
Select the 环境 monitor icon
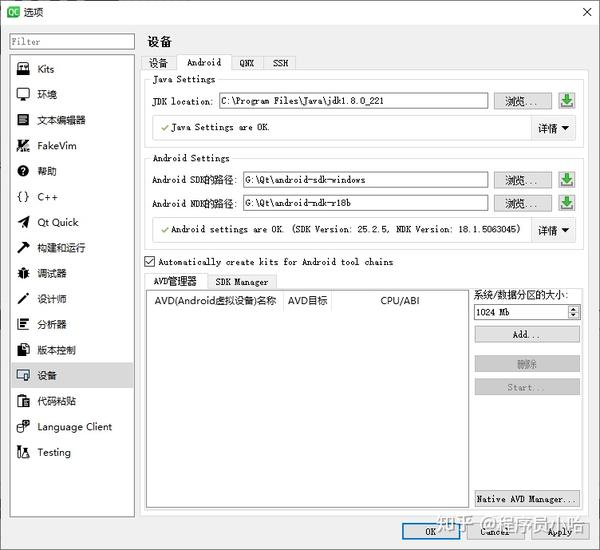tap(23, 94)
